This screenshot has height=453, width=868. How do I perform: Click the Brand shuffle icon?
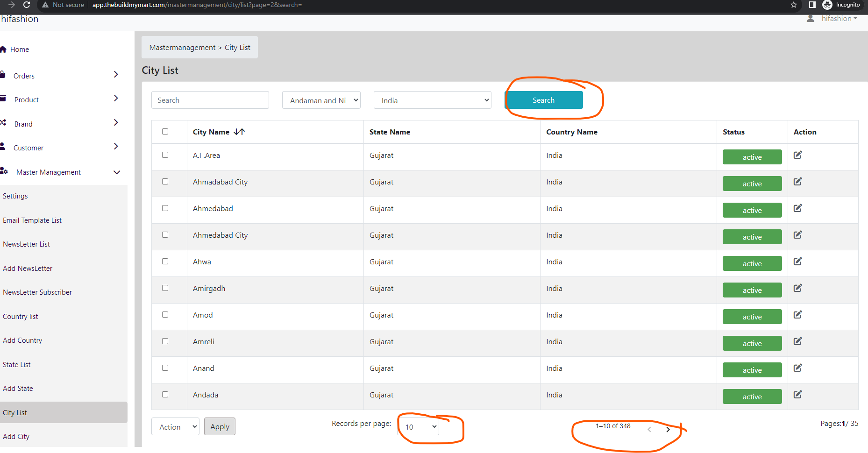(3, 122)
